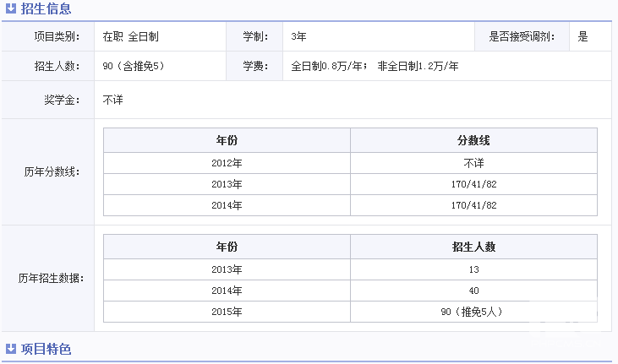
Task: Click the 项目类别 label
Action: pos(57,36)
